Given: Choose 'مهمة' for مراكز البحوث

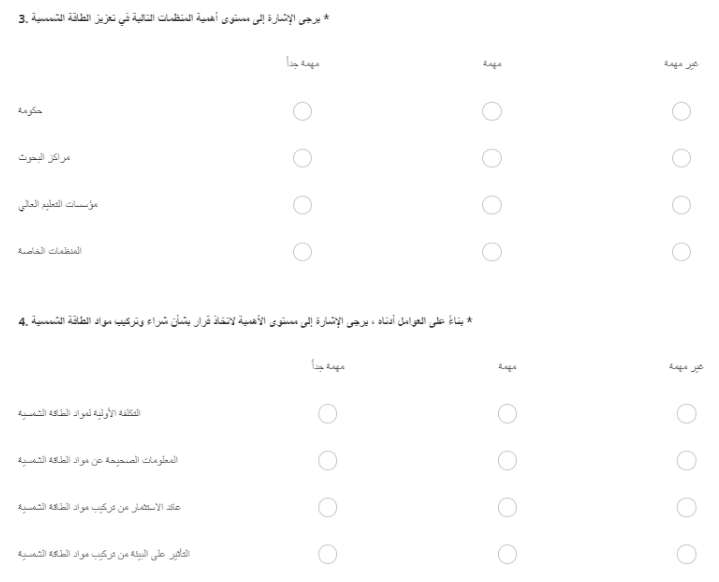Looking at the screenshot, I should tap(491, 156).
